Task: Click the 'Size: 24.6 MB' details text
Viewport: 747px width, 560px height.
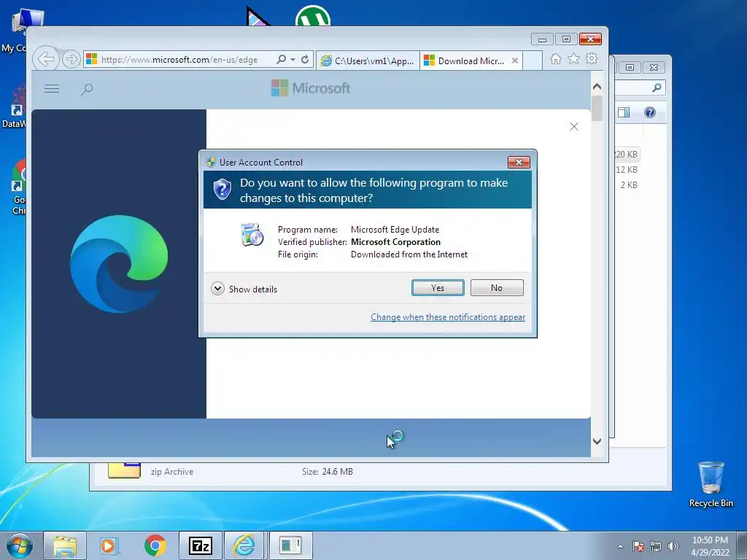Action: [x=328, y=472]
